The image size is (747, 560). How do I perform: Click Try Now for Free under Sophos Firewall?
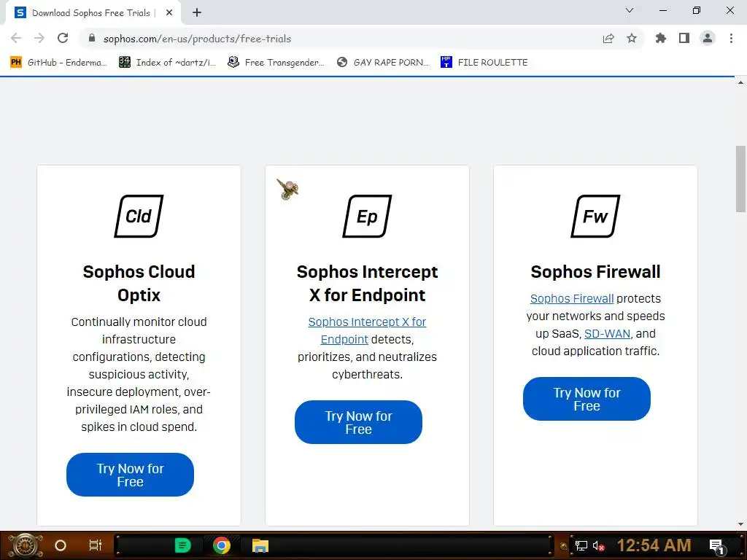point(587,399)
